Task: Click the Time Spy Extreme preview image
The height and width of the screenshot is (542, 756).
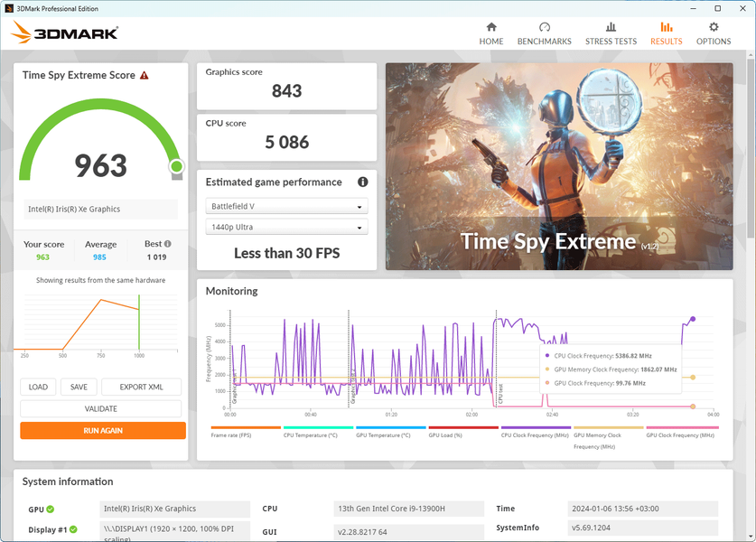Action: click(559, 166)
